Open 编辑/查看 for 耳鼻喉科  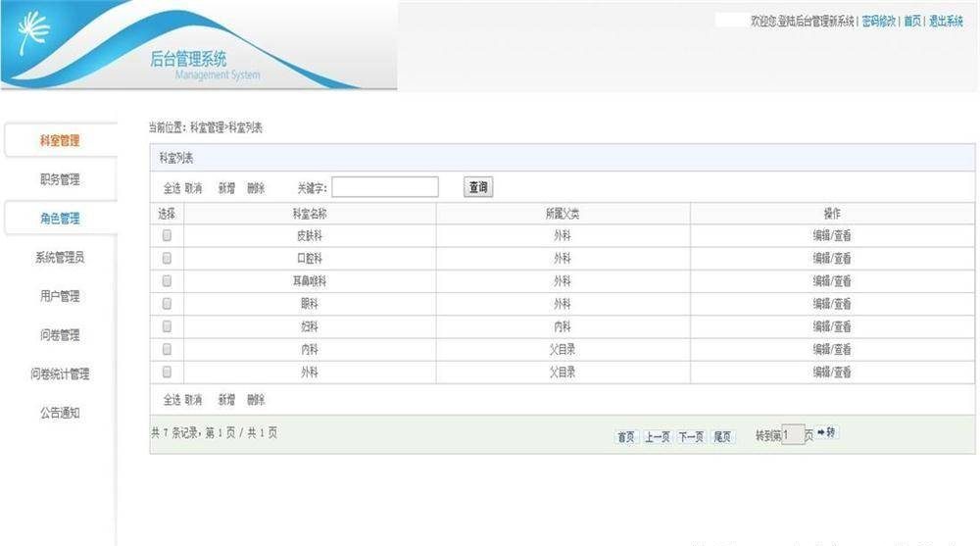(x=832, y=281)
